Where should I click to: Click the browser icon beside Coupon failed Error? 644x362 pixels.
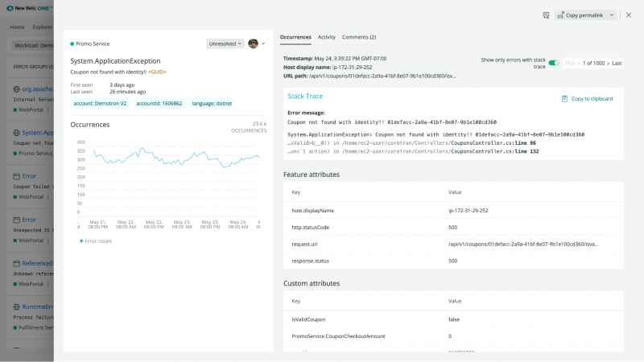(x=16, y=176)
